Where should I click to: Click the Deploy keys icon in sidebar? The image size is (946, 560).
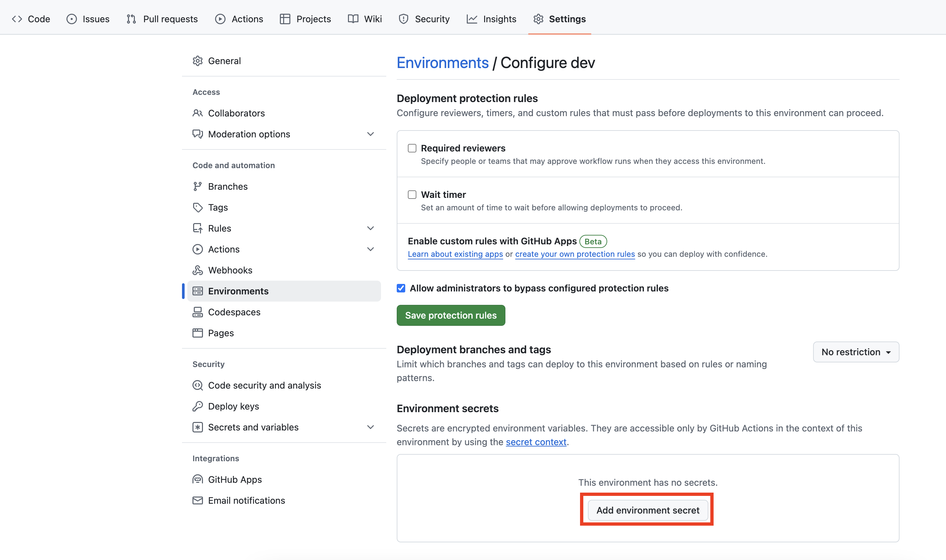(197, 406)
